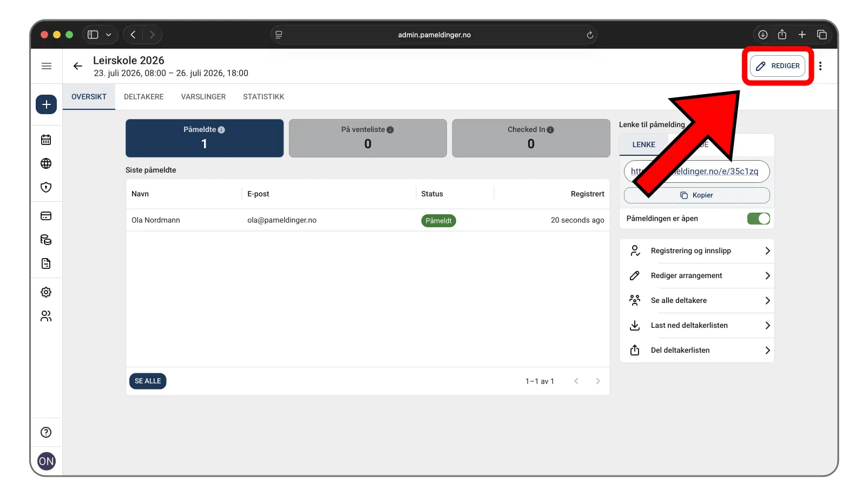This screenshot has height=501, width=868.
Task: Open the globe icon in sidebar
Action: pyautogui.click(x=47, y=163)
